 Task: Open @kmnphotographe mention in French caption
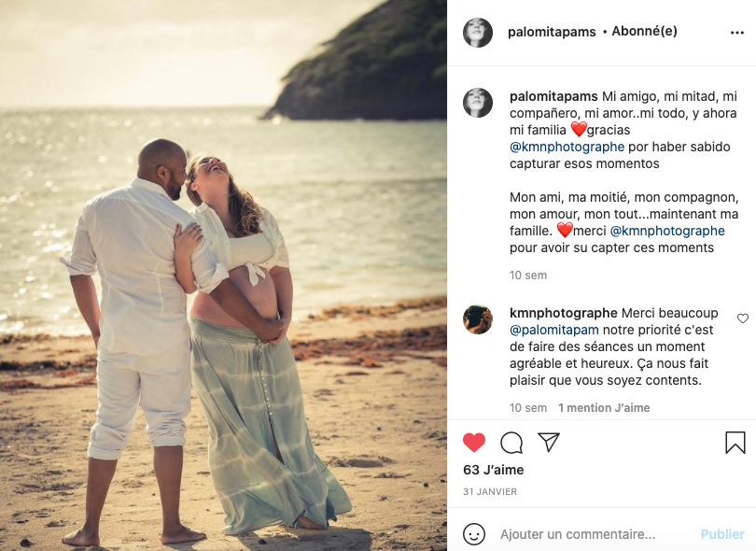pyautogui.click(x=667, y=231)
